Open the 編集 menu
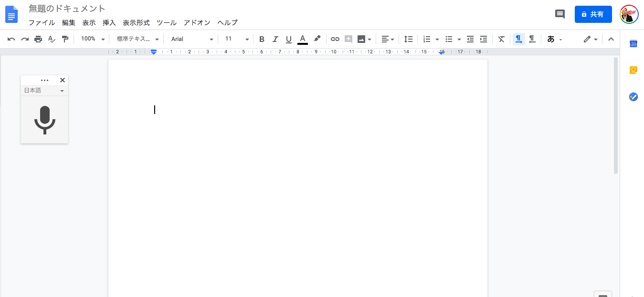This screenshot has width=644, height=297. pos(69,22)
